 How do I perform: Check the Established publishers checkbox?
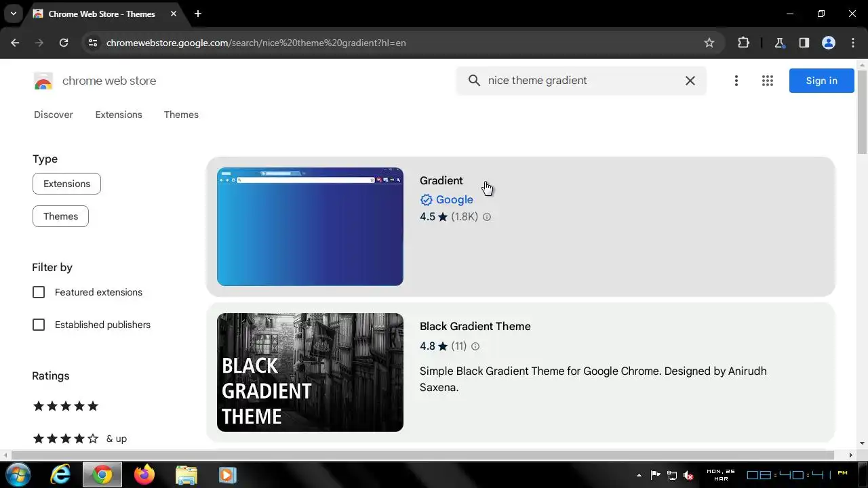39,325
